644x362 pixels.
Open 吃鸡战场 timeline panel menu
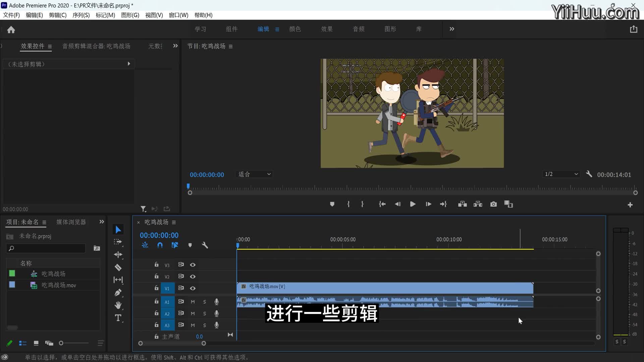point(174,223)
